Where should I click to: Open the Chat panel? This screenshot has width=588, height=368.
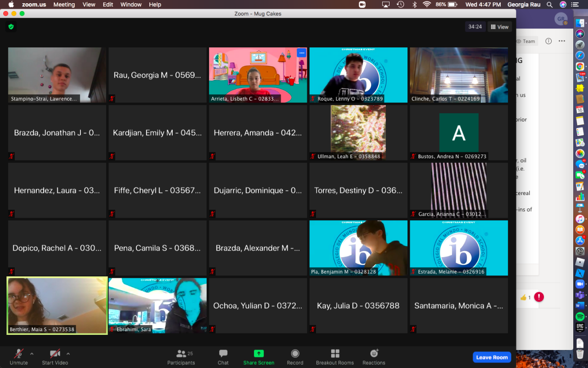pyautogui.click(x=223, y=356)
